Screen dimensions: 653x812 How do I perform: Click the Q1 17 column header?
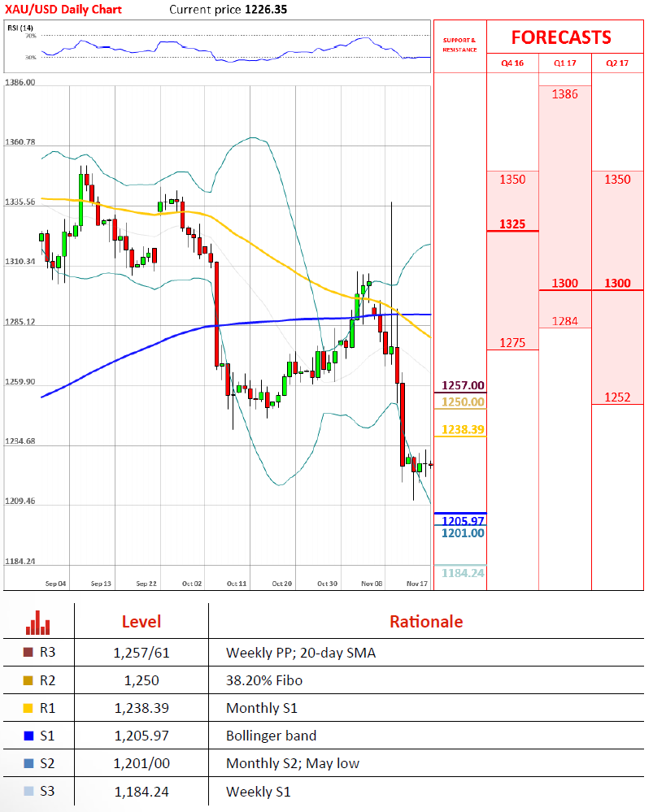click(565, 63)
